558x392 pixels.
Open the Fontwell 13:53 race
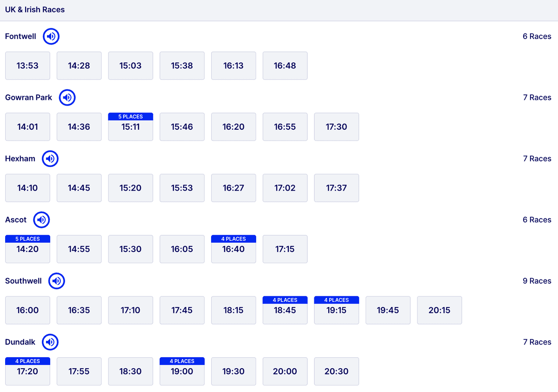pos(27,66)
